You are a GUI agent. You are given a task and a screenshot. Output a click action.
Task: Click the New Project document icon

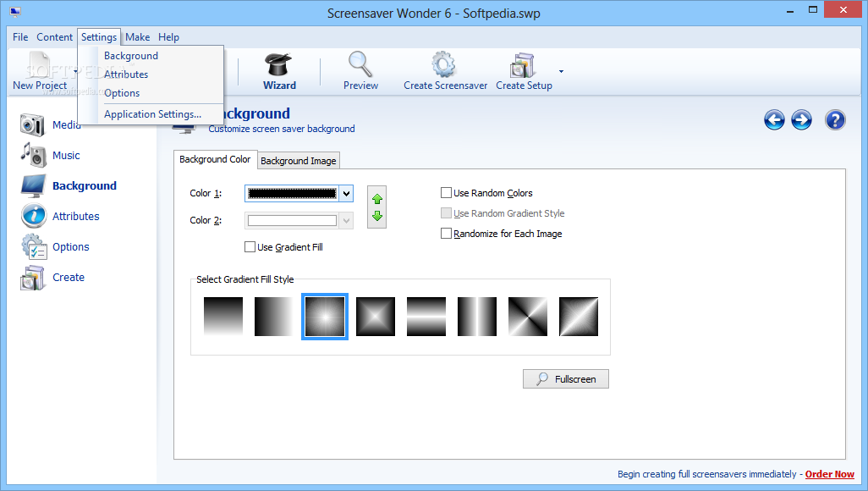point(40,64)
